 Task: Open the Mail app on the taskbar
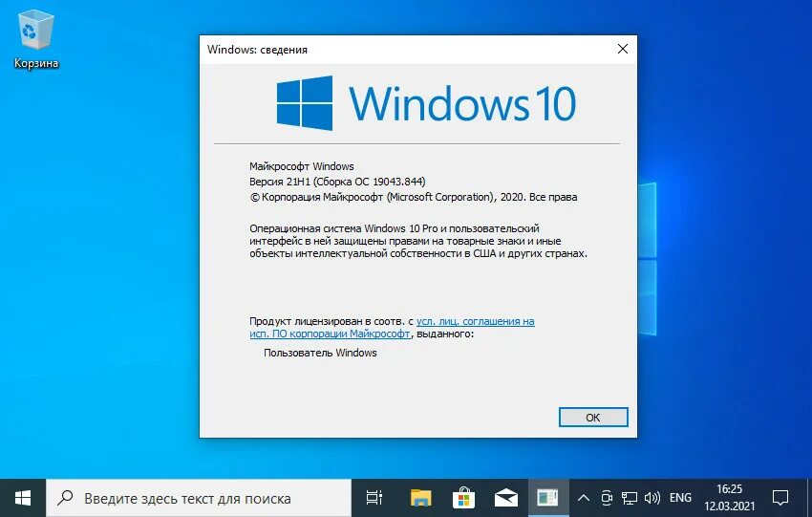(x=506, y=498)
